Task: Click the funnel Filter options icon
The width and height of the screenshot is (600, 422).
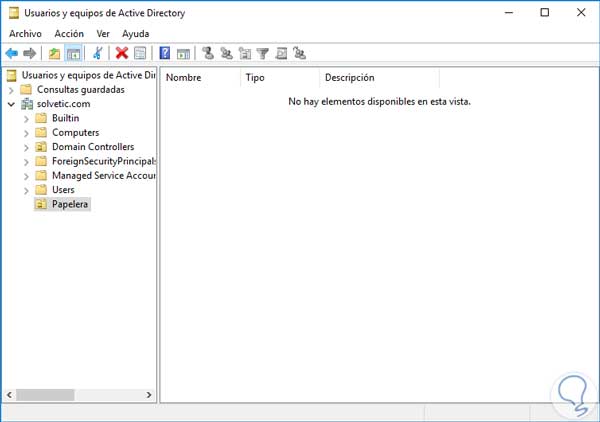Action: [x=263, y=53]
